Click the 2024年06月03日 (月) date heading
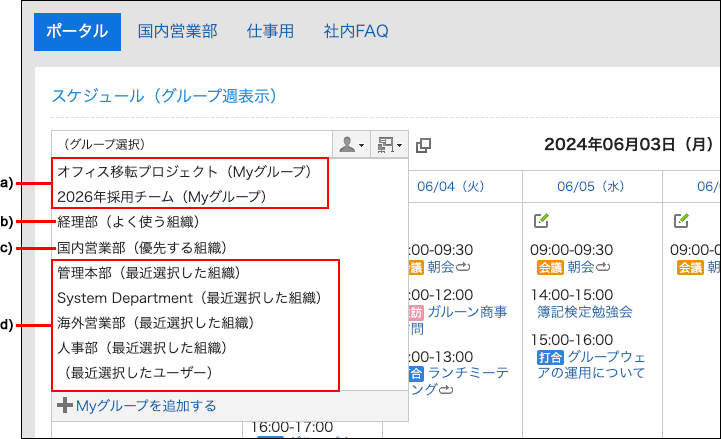Screen dimensions: 721x439 coord(629,145)
